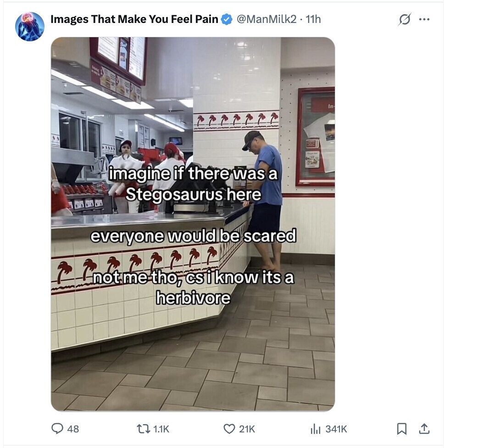This screenshot has height=448, width=489.
Task: View analytics via the bar chart icon
Action: click(315, 429)
